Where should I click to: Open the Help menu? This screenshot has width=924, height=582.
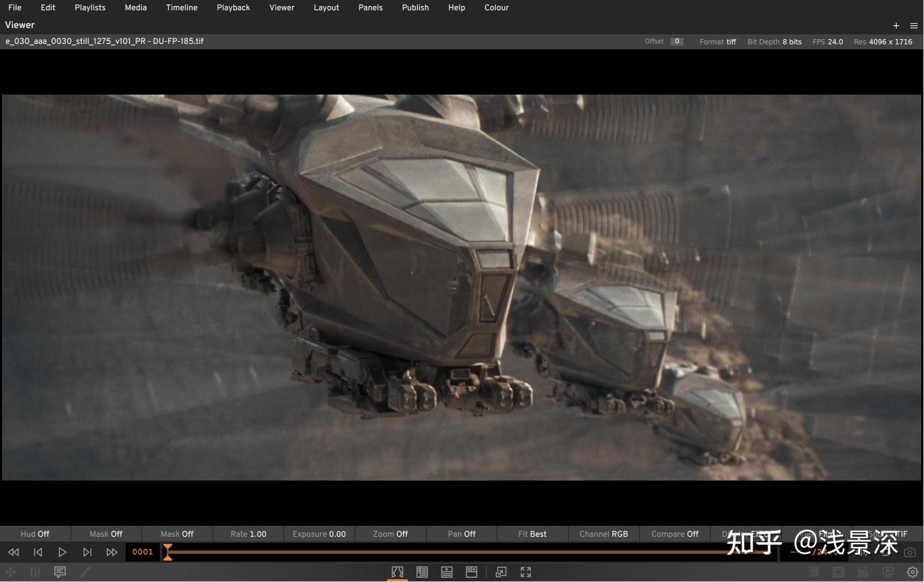click(456, 8)
